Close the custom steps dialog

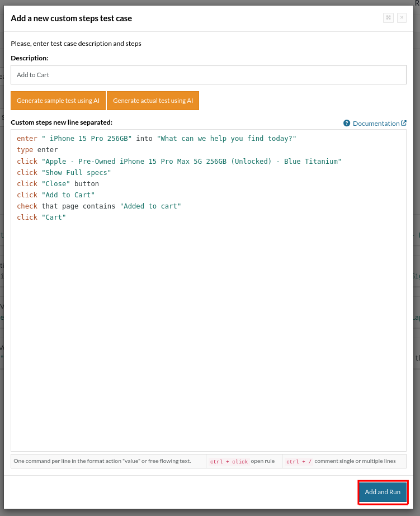pyautogui.click(x=402, y=18)
